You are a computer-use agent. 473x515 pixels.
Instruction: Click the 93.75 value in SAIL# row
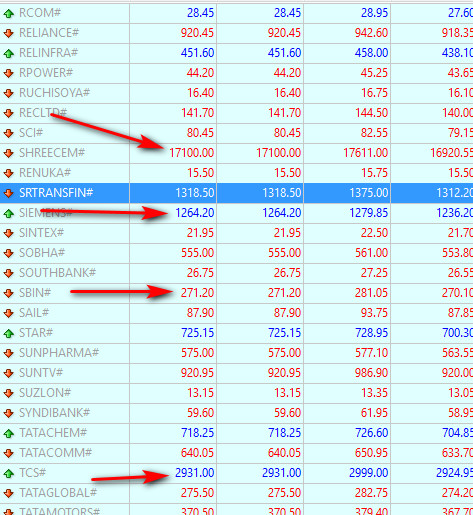pos(374,313)
